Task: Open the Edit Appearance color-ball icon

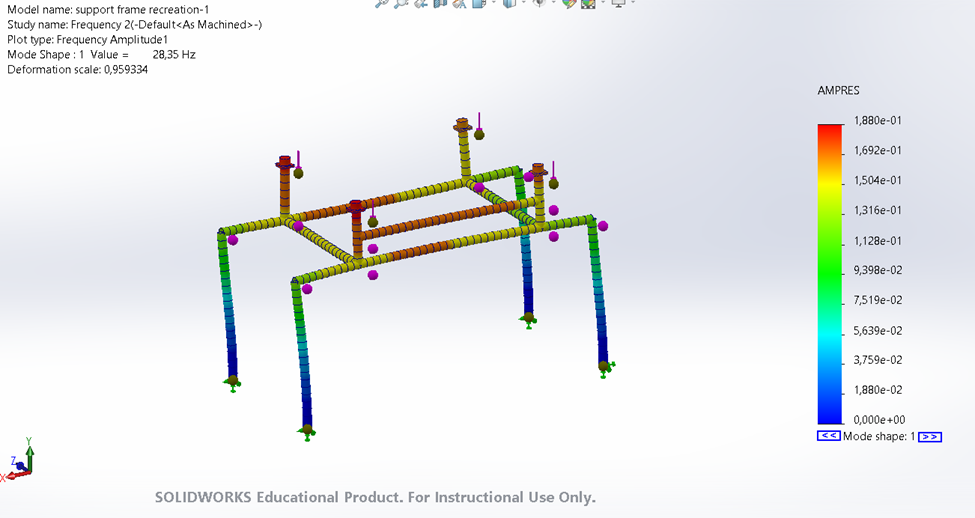Action: click(569, 3)
